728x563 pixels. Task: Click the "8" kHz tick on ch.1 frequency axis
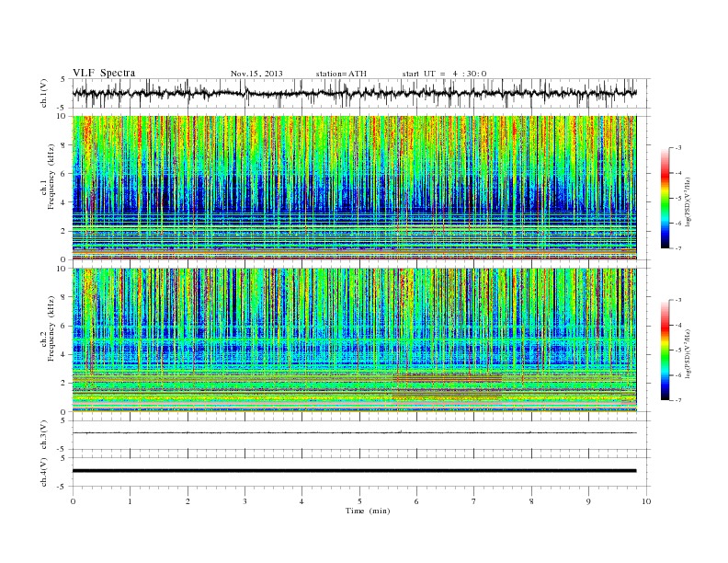point(64,145)
